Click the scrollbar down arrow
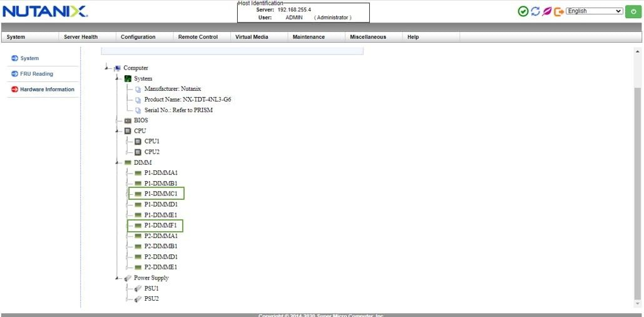644x317 pixels. pyautogui.click(x=637, y=304)
